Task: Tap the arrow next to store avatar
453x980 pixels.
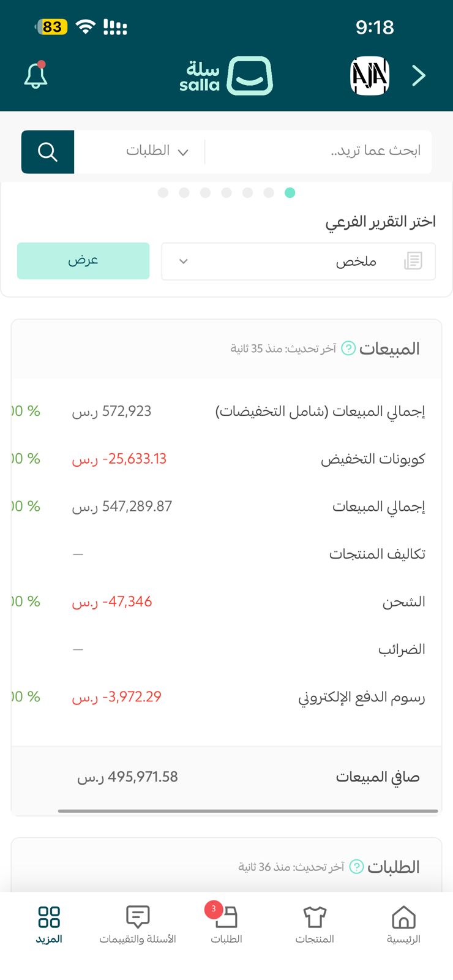Action: [419, 76]
